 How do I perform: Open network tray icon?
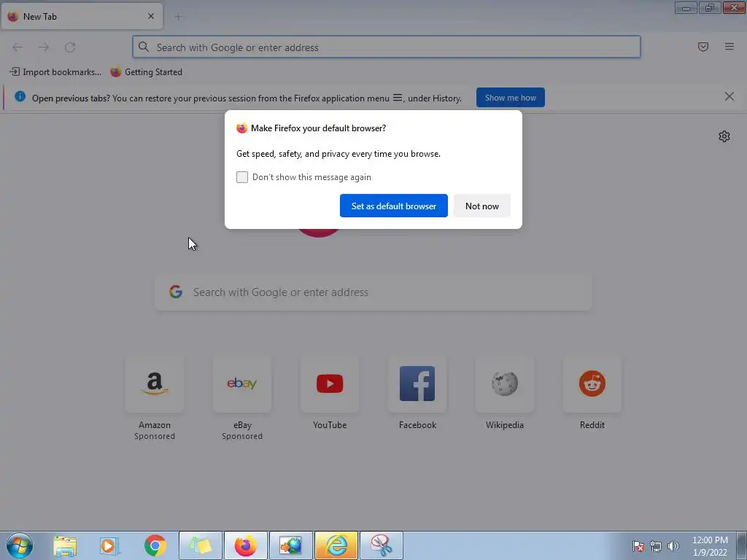point(656,546)
